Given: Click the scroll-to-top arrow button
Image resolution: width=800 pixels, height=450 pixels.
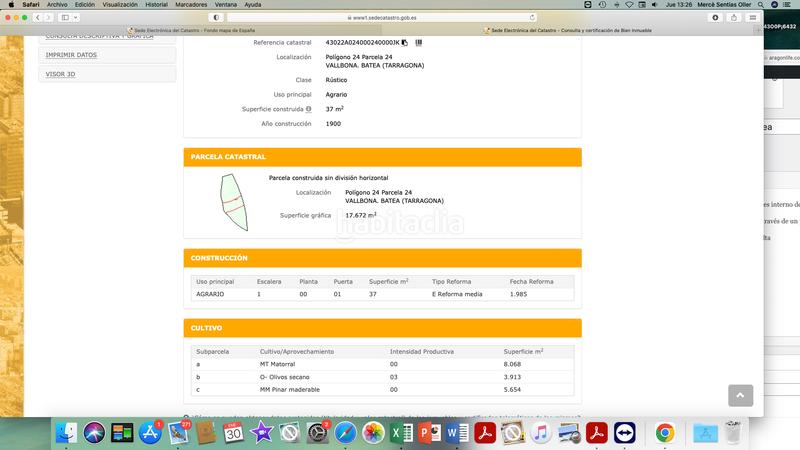Looking at the screenshot, I should (x=740, y=396).
